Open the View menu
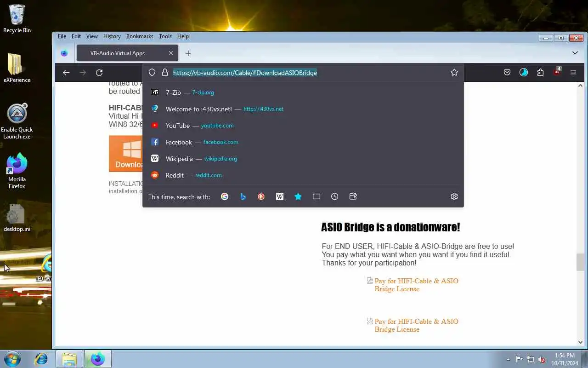588x368 pixels. click(92, 36)
